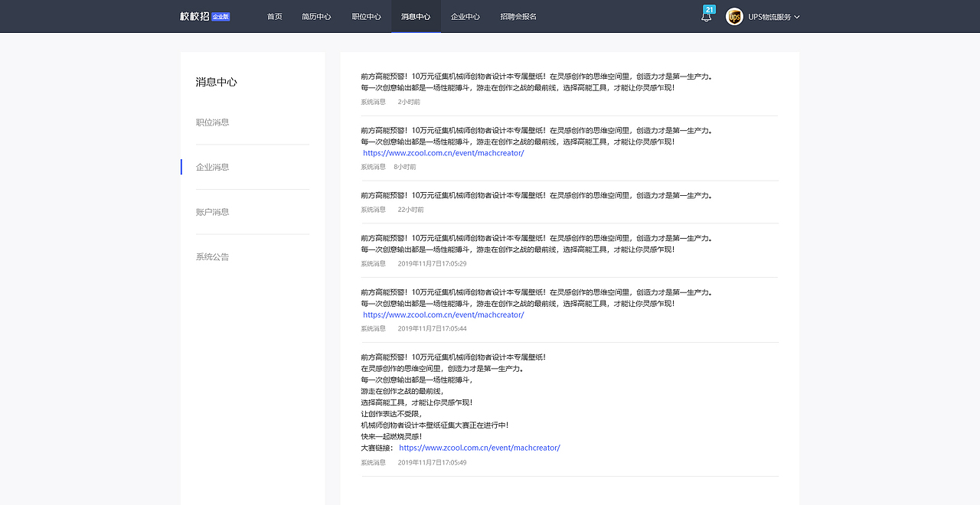The width and height of the screenshot is (980, 505).
Task: Switch to the 首页 tab
Action: pos(275,16)
